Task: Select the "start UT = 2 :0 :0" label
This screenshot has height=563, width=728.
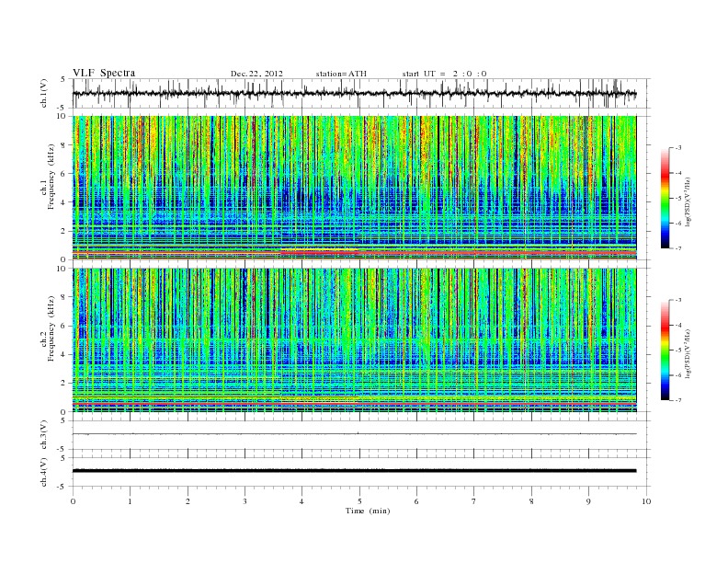Action: 444,74
